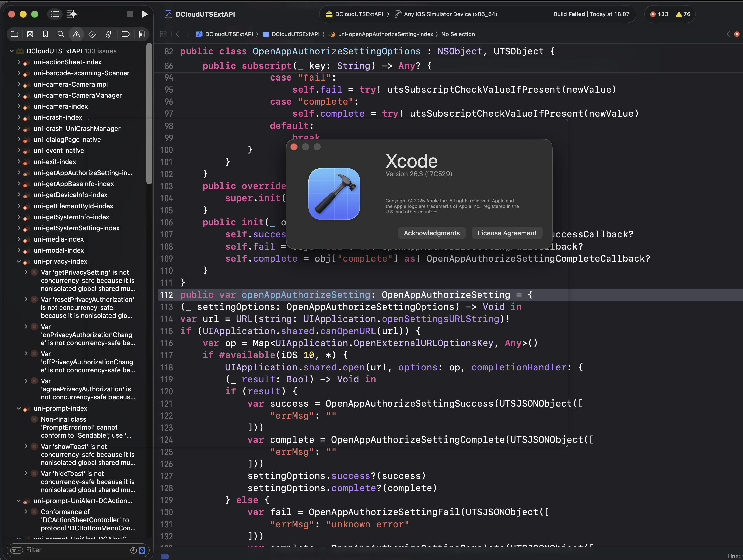Expand the 'getPrivacySetting' issue details
Image resolution: width=743 pixels, height=560 pixels.
(26, 272)
